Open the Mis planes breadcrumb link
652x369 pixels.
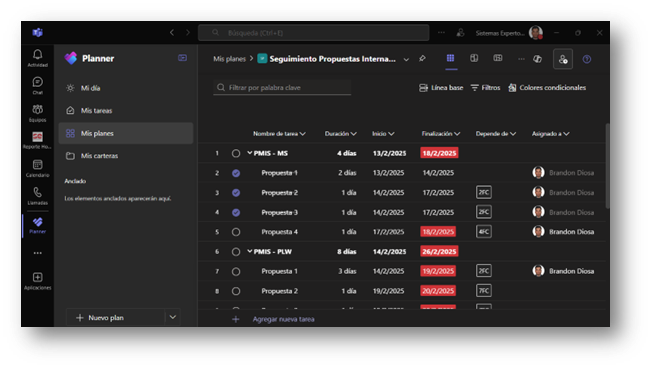click(x=229, y=59)
